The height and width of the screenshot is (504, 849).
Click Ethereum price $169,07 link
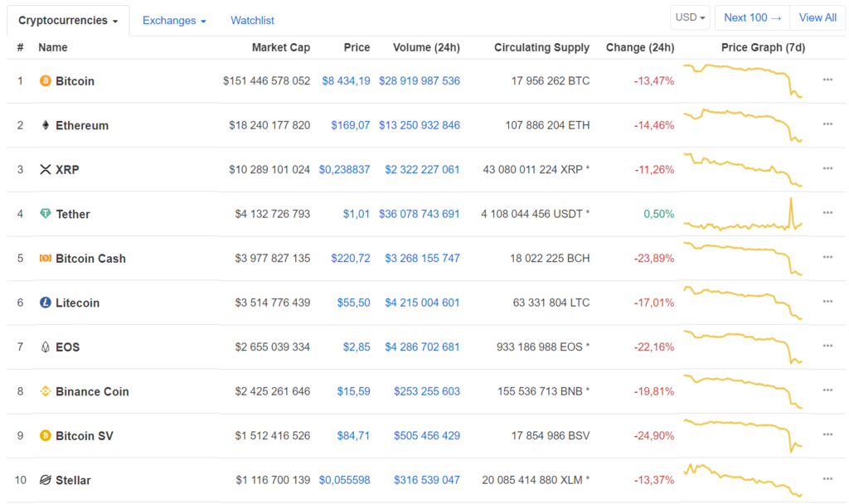pyautogui.click(x=350, y=125)
